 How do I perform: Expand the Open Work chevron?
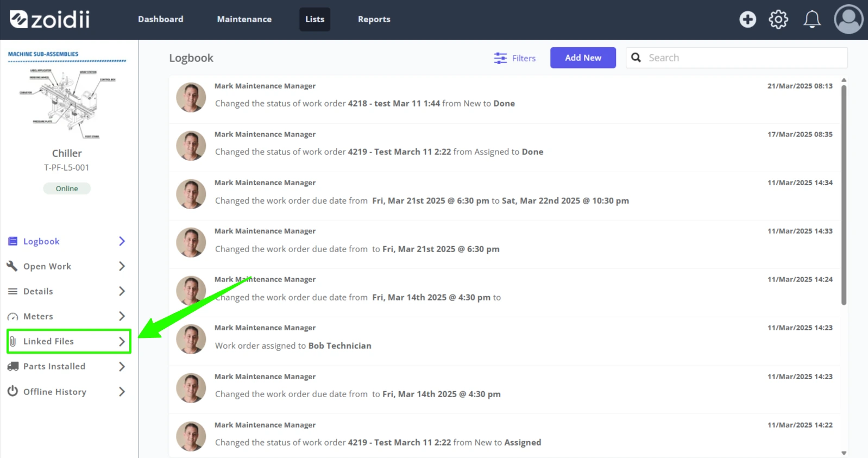pos(122,266)
